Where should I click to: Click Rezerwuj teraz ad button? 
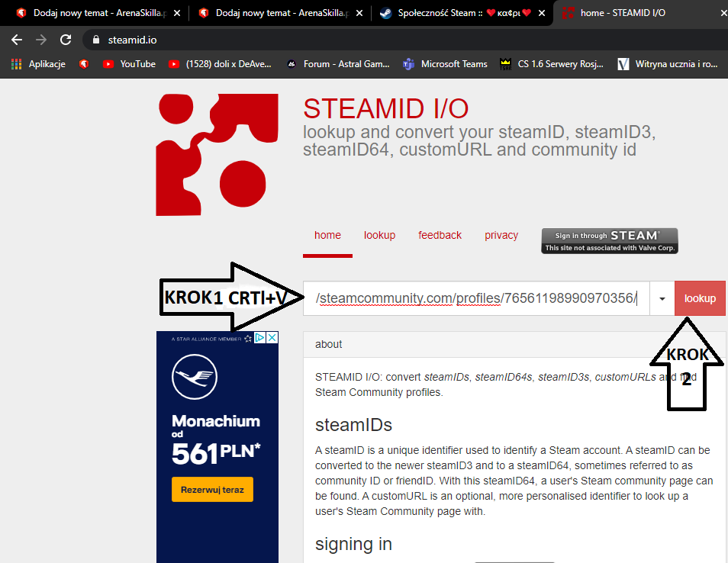click(x=212, y=489)
